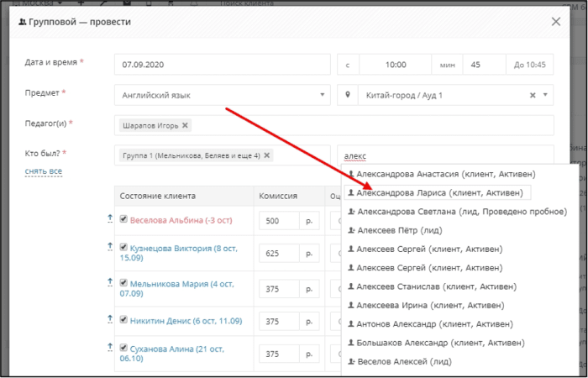Edit Кузнецова Виктория commission 625

[x=279, y=253]
